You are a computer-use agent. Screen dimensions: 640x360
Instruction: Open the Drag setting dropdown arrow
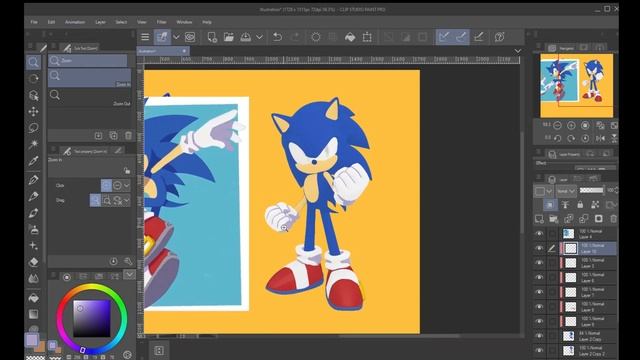tap(127, 200)
